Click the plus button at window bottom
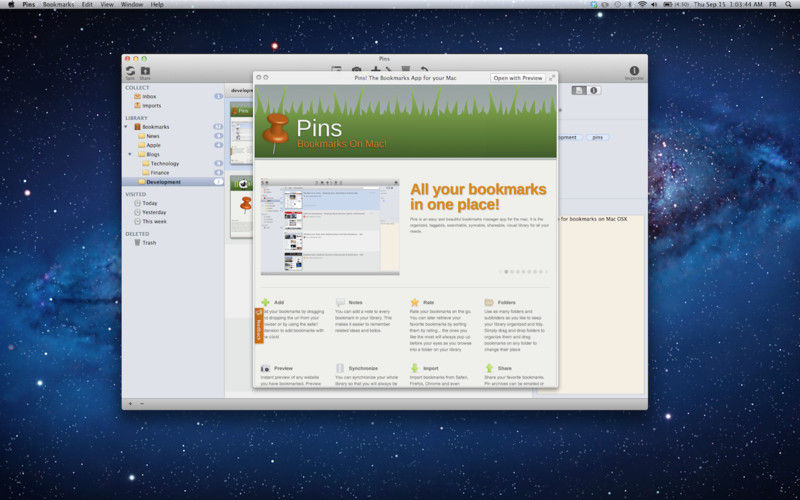800x500 pixels. 130,404
